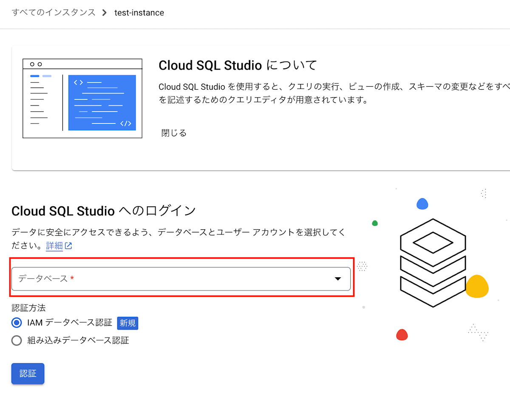Open the 詳細 help link

[54, 245]
